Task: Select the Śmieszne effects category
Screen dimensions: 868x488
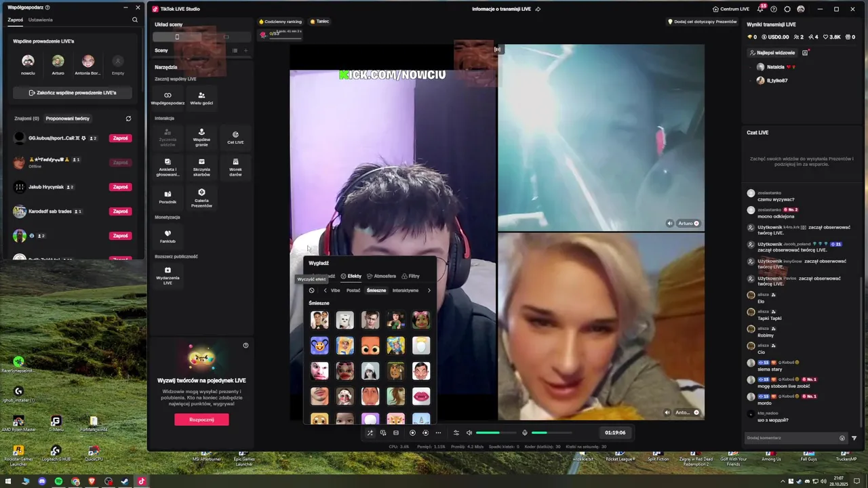Action: point(376,290)
